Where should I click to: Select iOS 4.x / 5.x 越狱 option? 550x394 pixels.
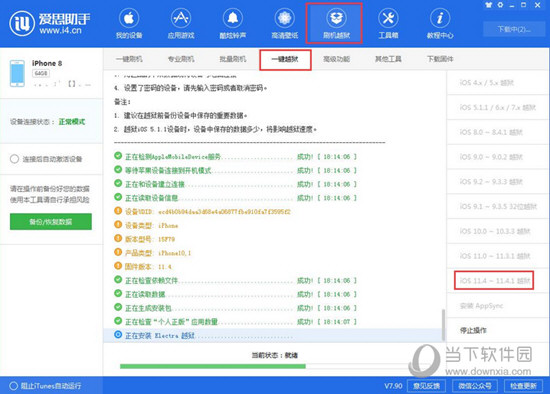(x=498, y=83)
